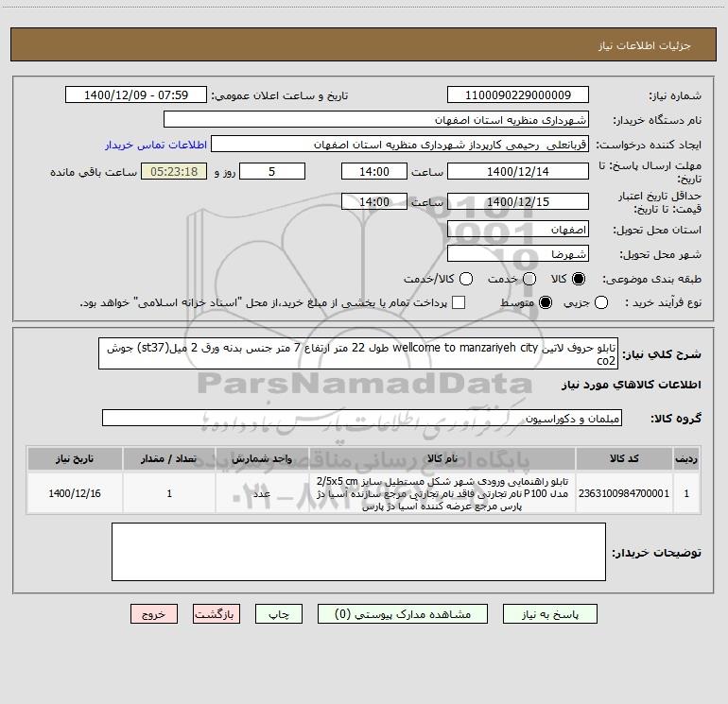Screen dimensions: 728x704
Task: Click the remaining days field showing 5
Action: point(272,171)
